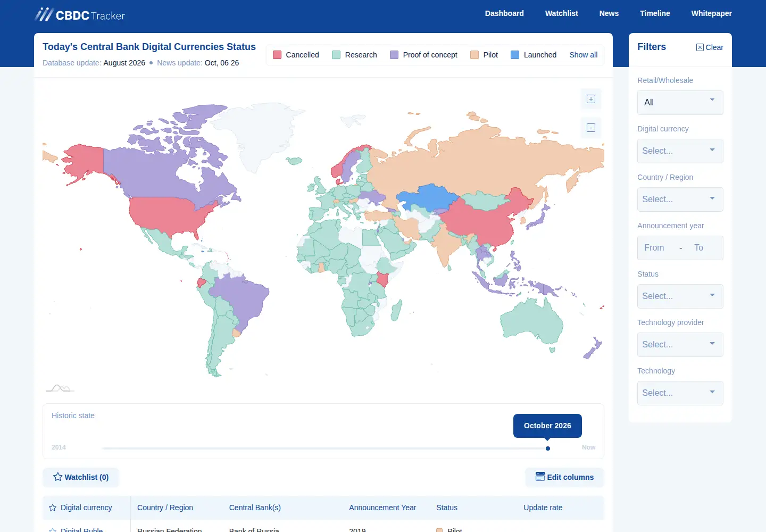Screen dimensions: 766x532
Task: Click the Watchlist star icon
Action: [x=58, y=477]
